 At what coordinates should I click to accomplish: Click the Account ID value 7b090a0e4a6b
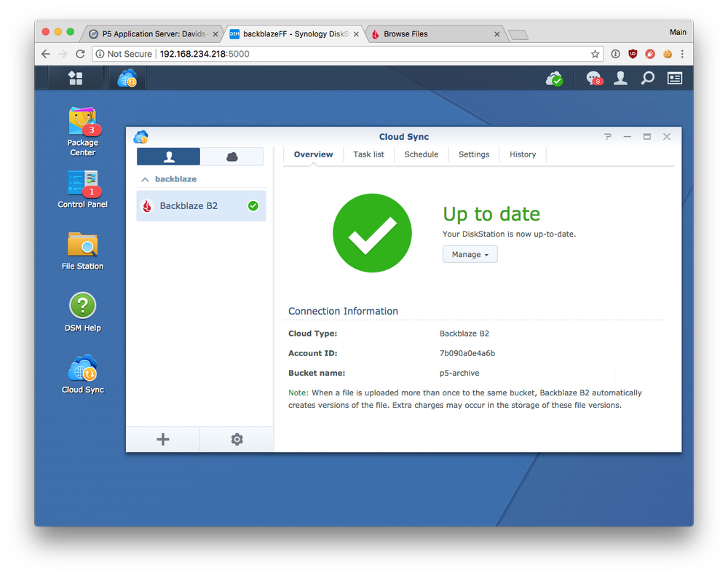click(x=467, y=353)
